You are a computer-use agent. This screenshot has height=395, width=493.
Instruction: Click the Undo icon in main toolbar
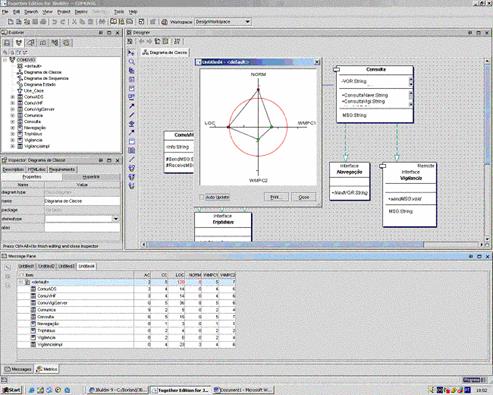coord(55,22)
